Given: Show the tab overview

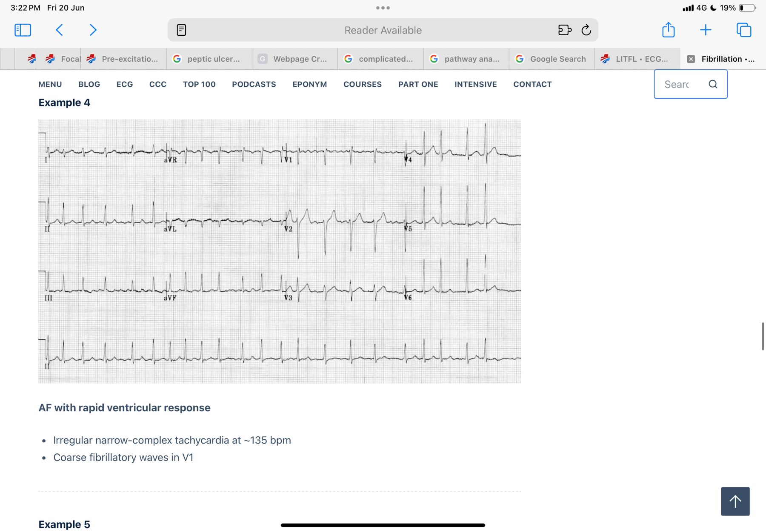Looking at the screenshot, I should tap(744, 30).
